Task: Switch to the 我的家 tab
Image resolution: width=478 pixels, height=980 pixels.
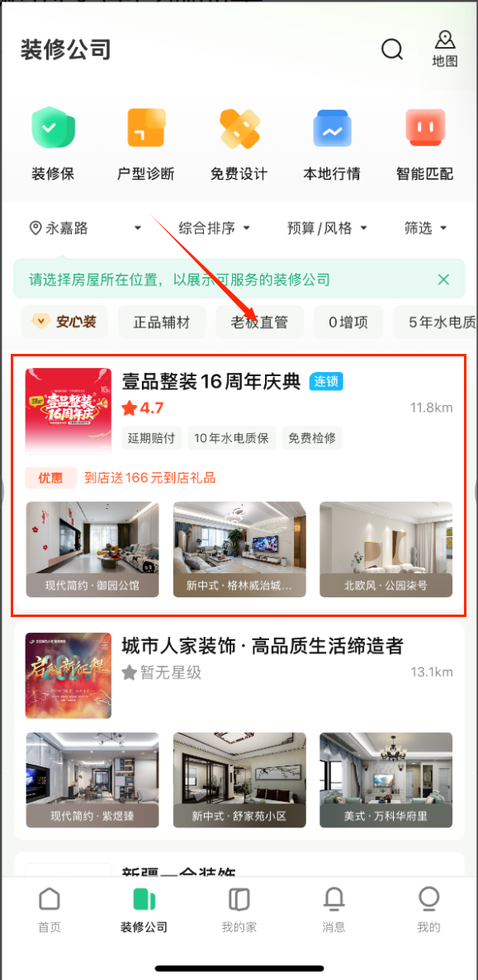Action: [239, 910]
